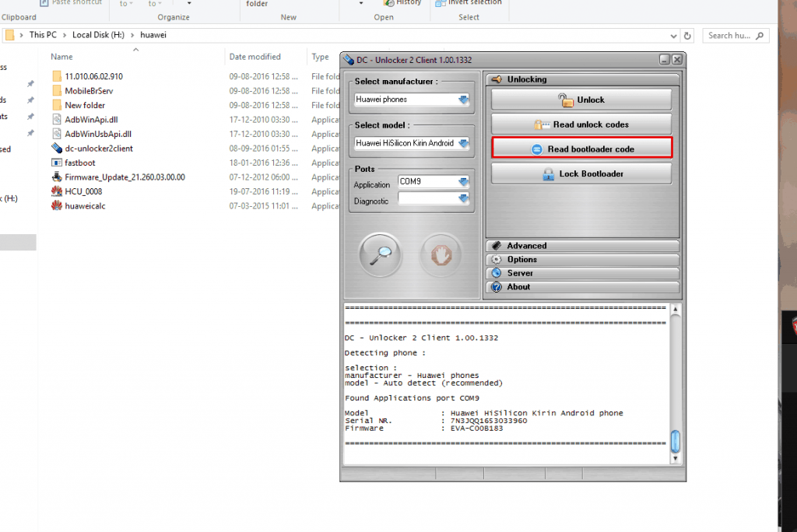Select the Firmware_Update_21.260.03.00.00 icon
797x532 pixels.
(57, 177)
